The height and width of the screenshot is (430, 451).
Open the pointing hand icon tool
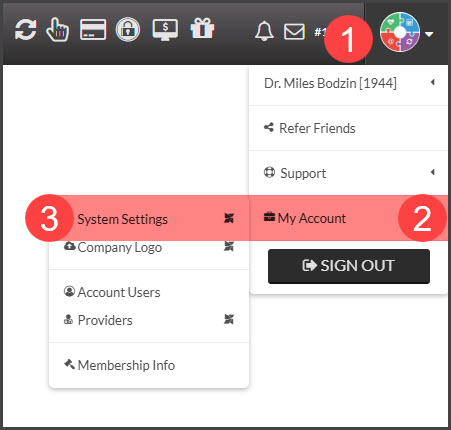[x=58, y=30]
